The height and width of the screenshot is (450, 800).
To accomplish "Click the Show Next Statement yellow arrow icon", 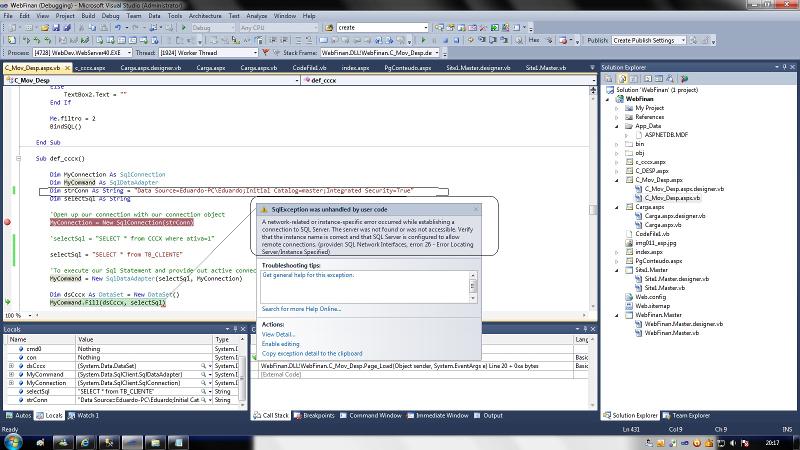I will click(470, 40).
